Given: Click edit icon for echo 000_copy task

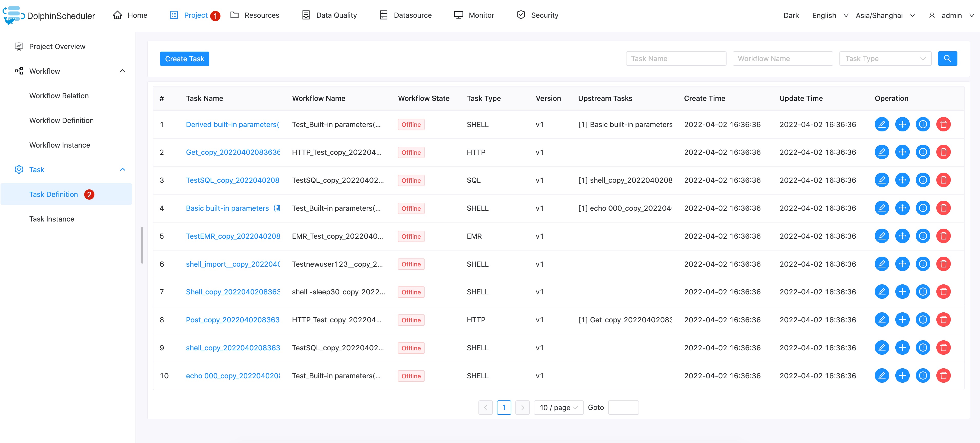Looking at the screenshot, I should click(881, 376).
